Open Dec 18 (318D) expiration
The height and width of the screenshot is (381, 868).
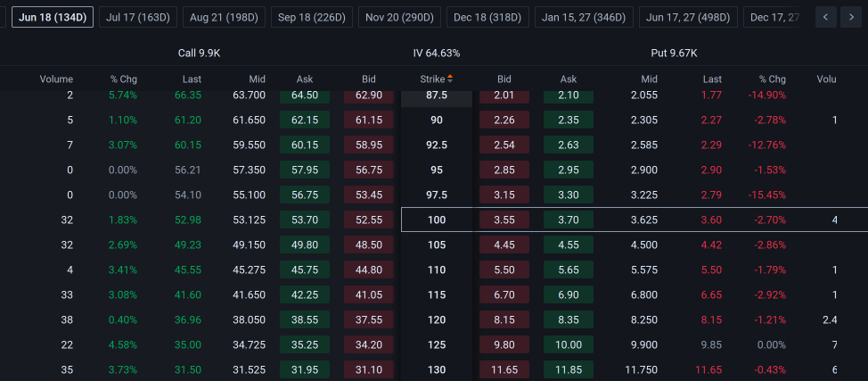coord(487,17)
